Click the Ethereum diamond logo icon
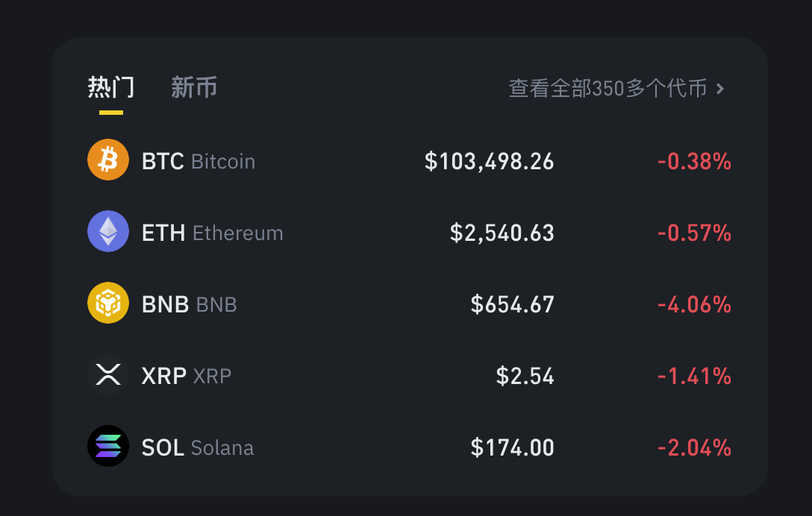This screenshot has width=812, height=516. pos(107,231)
